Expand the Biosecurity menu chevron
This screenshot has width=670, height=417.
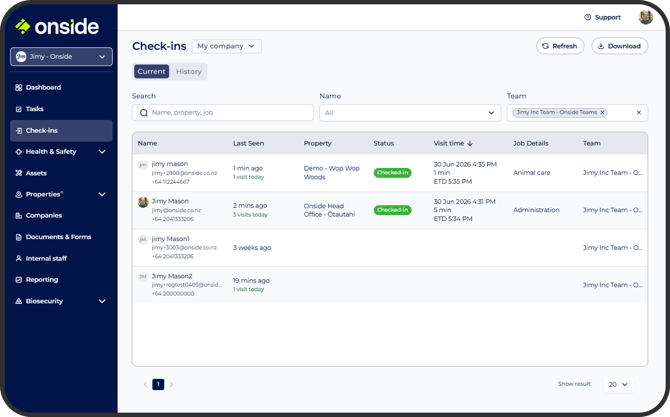point(102,301)
